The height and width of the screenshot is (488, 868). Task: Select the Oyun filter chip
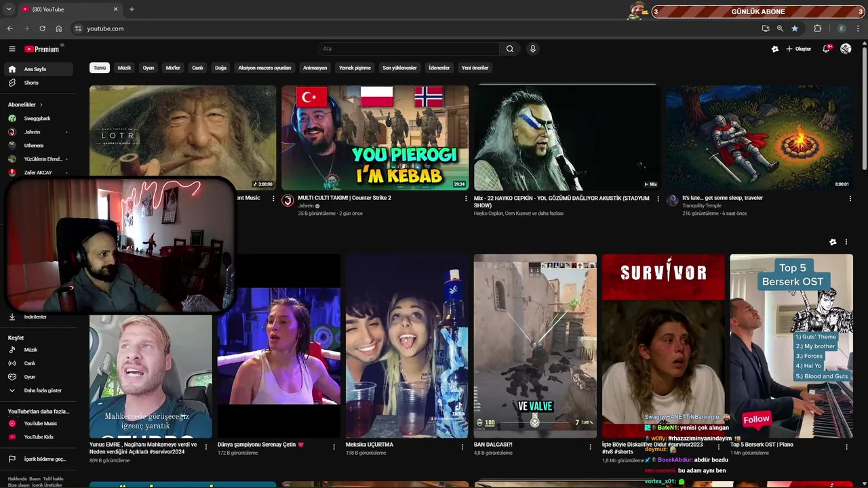pyautogui.click(x=149, y=68)
